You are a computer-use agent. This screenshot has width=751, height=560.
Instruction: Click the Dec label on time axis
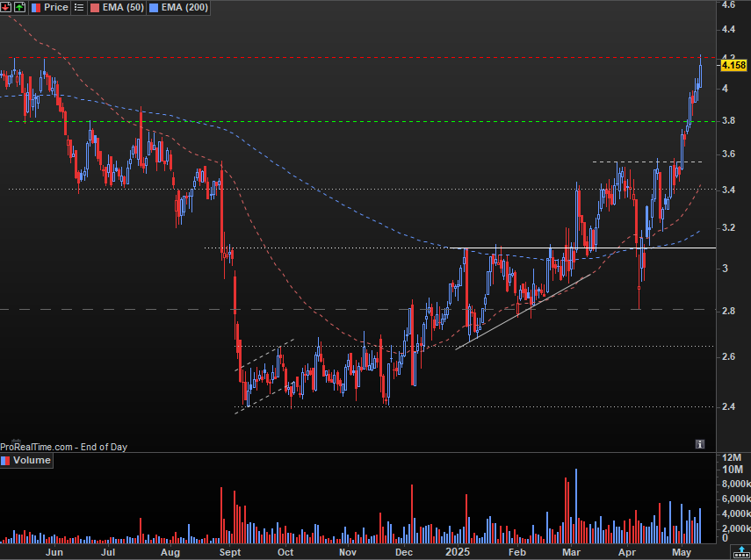(404, 552)
